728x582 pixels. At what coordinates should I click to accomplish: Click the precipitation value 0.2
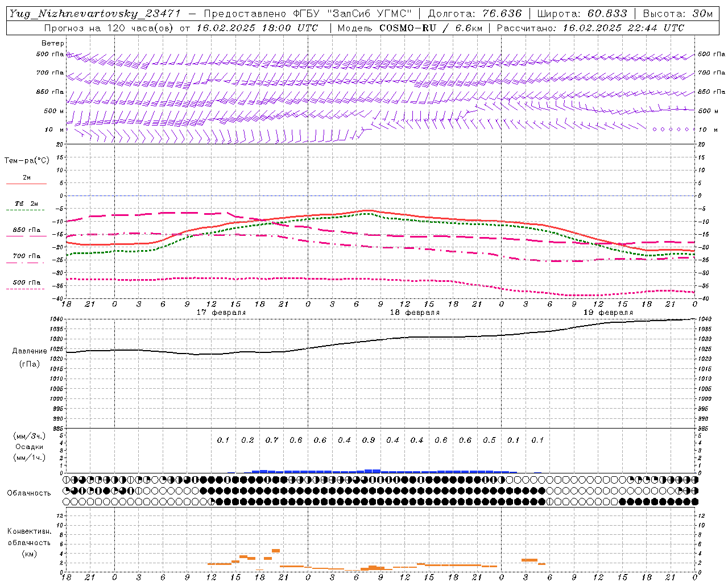click(247, 440)
